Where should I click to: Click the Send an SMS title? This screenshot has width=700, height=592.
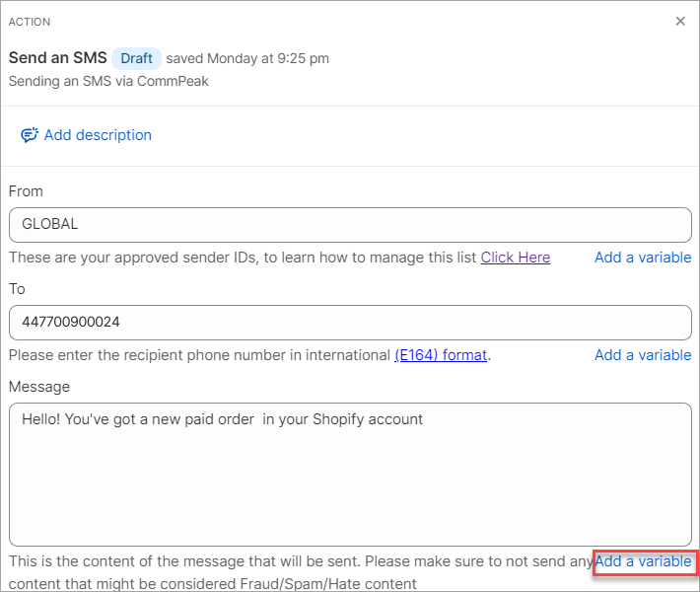[57, 58]
